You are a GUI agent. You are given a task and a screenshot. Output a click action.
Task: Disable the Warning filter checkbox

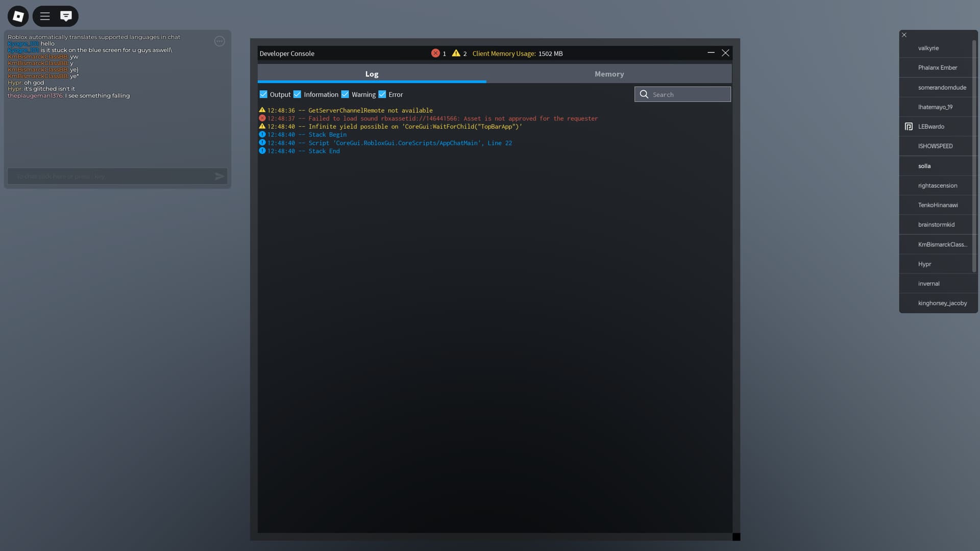tap(345, 94)
